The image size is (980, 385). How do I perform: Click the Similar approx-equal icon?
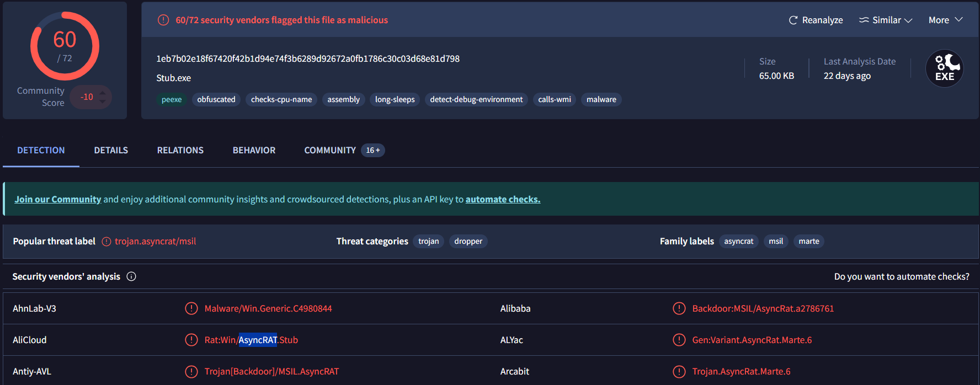coord(864,20)
